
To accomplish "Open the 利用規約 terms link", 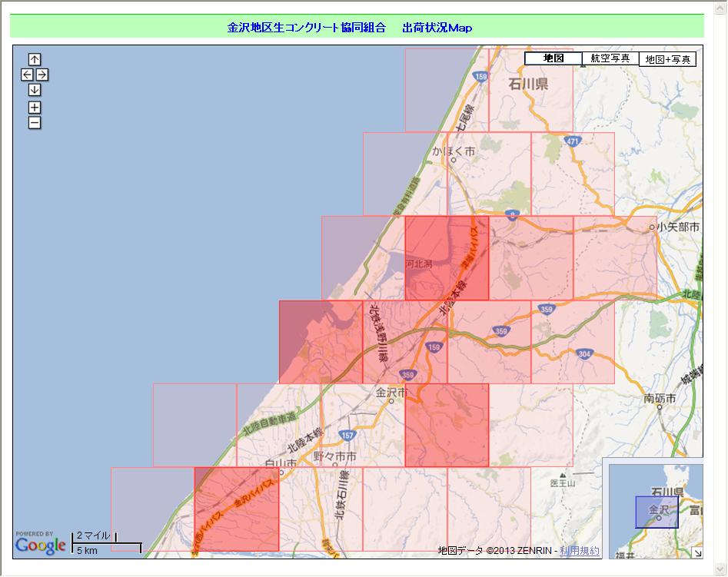I will coord(580,550).
